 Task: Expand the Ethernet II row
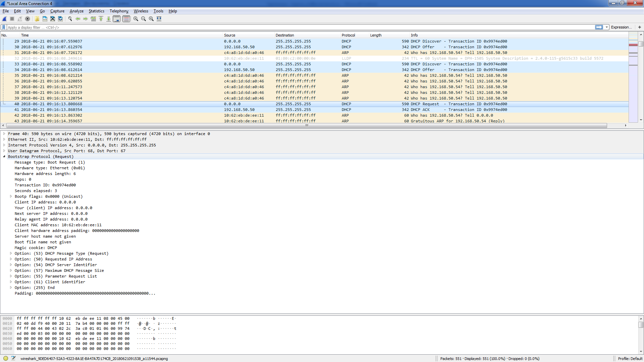point(4,139)
